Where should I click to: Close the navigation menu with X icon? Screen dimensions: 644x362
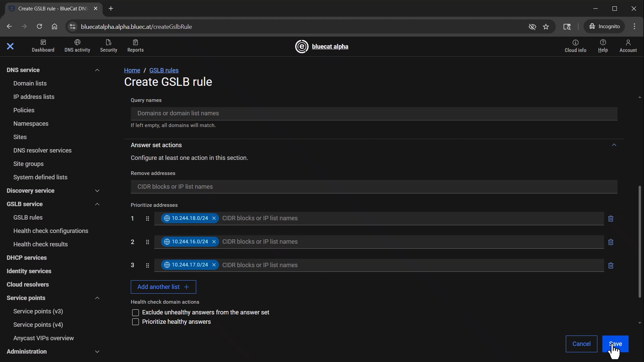tap(10, 46)
